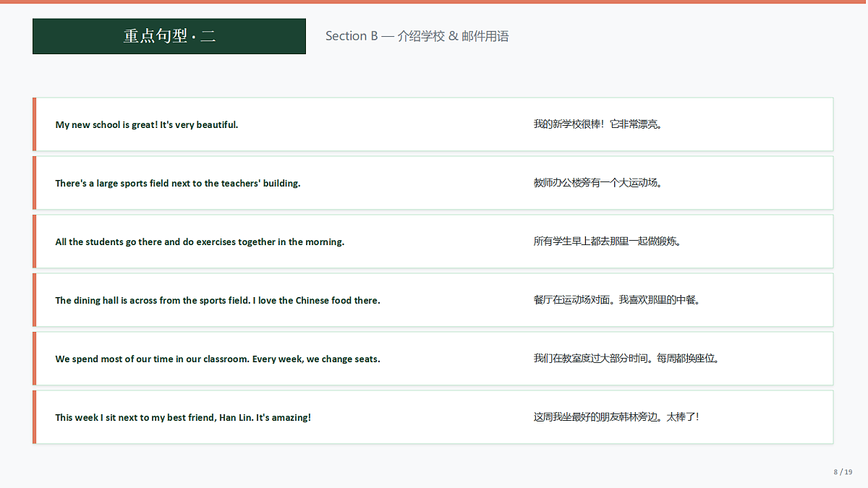Image resolution: width=868 pixels, height=488 pixels.
Task: Select 'This week I sit next to' sentence
Action: tap(183, 417)
